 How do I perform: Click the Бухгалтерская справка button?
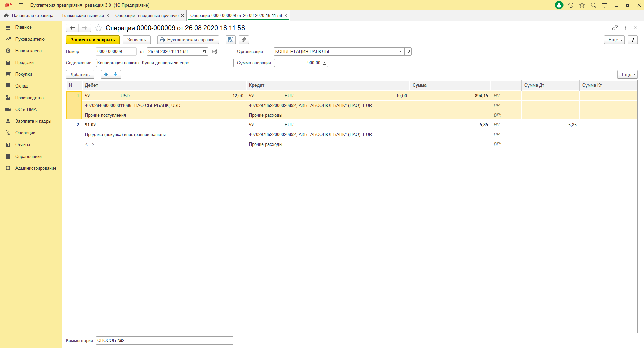pos(188,40)
